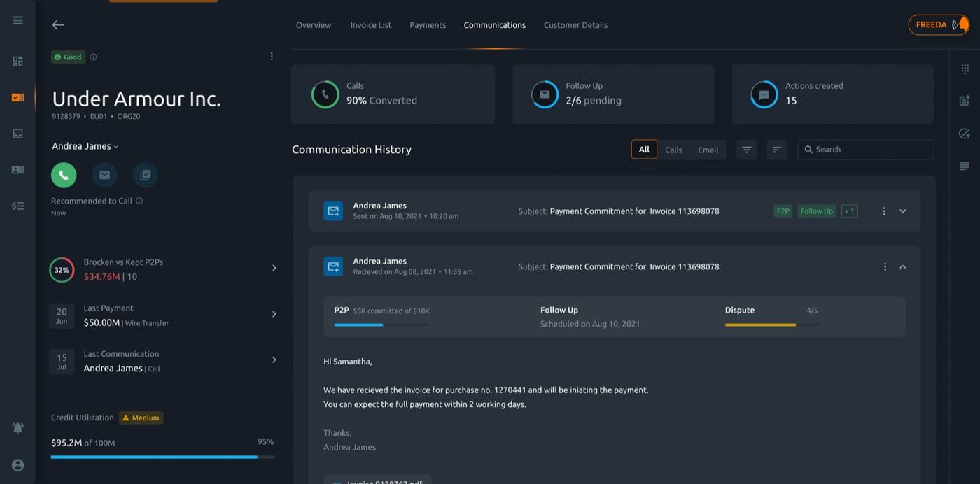This screenshot has width=980, height=484.
Task: Click the info icon beside Good status
Action: (94, 57)
